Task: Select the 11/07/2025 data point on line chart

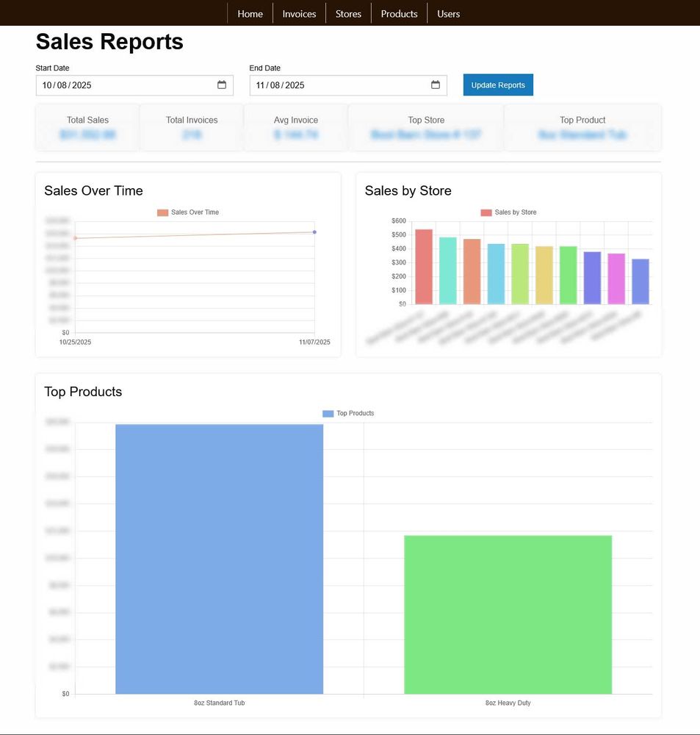Action: pyautogui.click(x=314, y=232)
